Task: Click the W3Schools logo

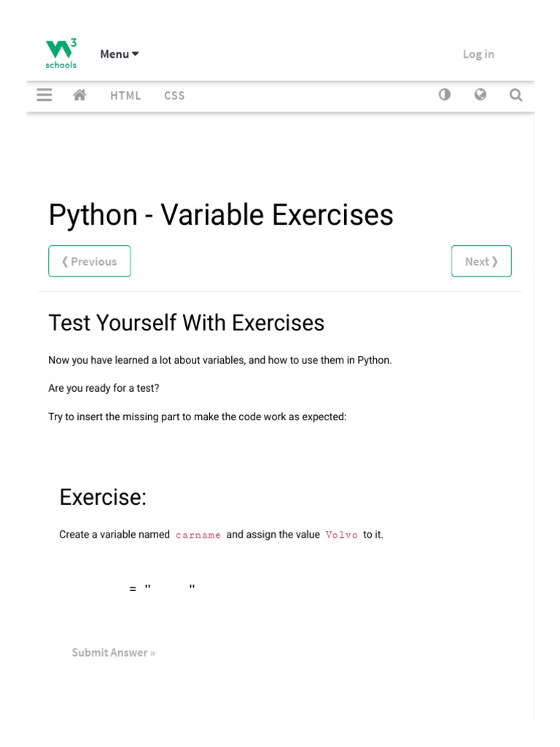Action: tap(61, 54)
